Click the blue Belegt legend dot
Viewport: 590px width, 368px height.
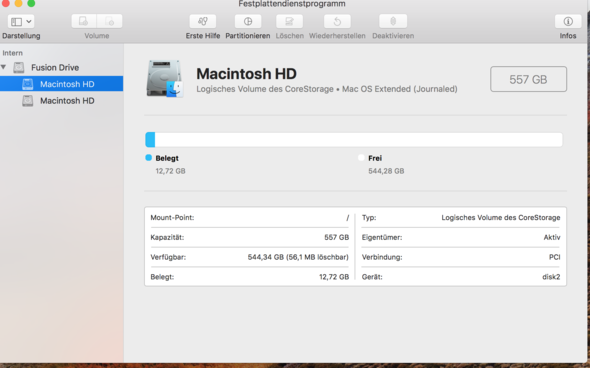click(149, 158)
